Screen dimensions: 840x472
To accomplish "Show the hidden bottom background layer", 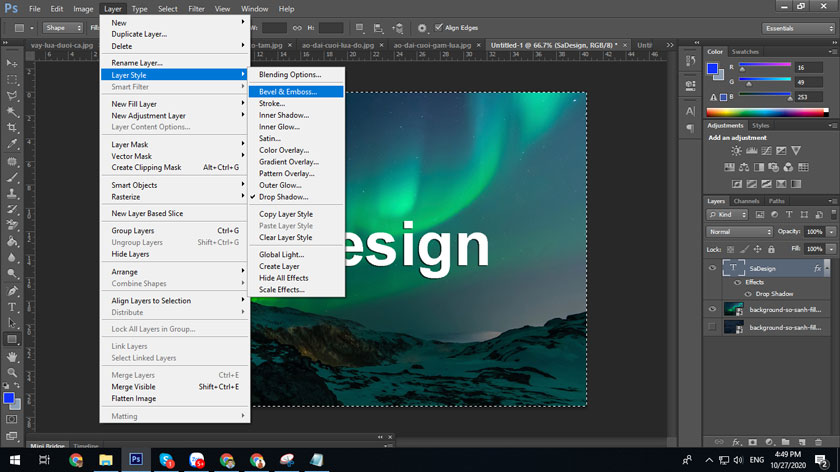I will click(712, 327).
